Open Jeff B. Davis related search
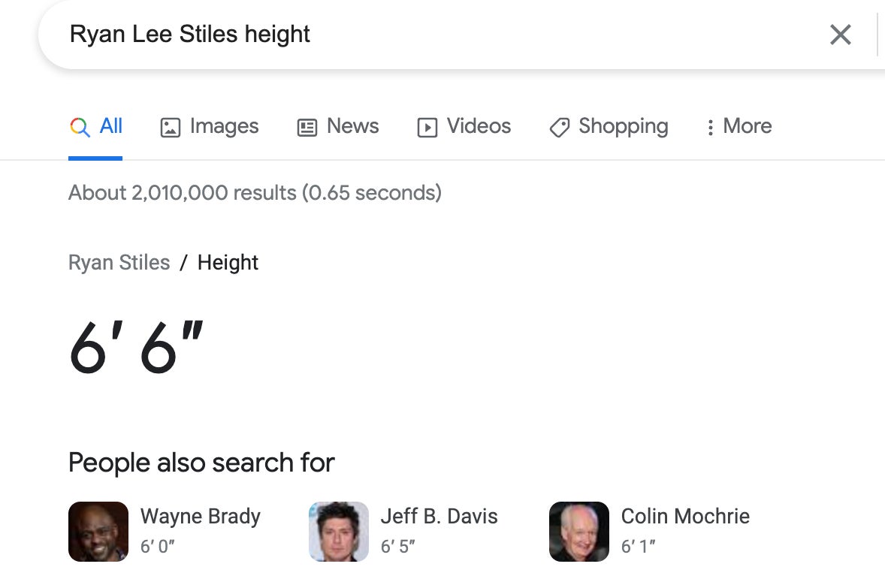Viewport: 885px width, 588px height. coord(439,517)
